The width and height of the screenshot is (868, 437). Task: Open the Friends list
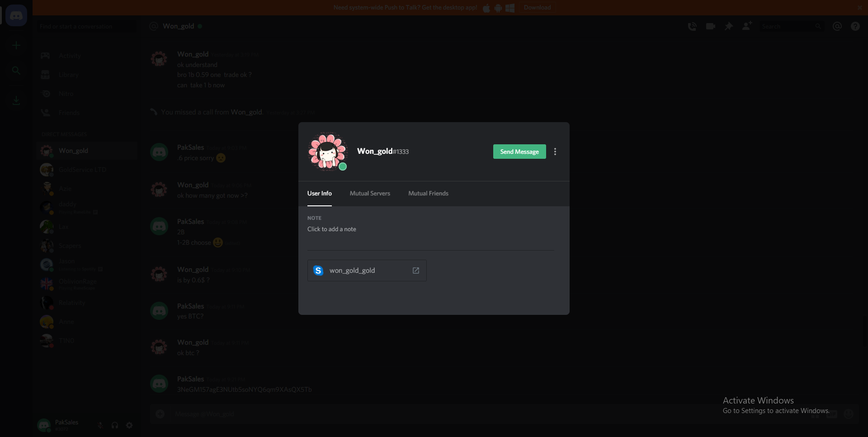(x=87, y=113)
